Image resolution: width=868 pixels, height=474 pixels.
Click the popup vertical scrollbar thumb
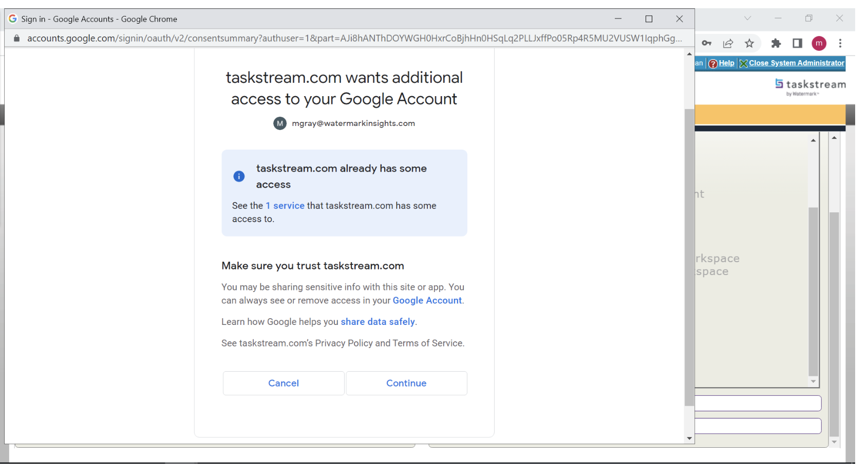tap(689, 257)
